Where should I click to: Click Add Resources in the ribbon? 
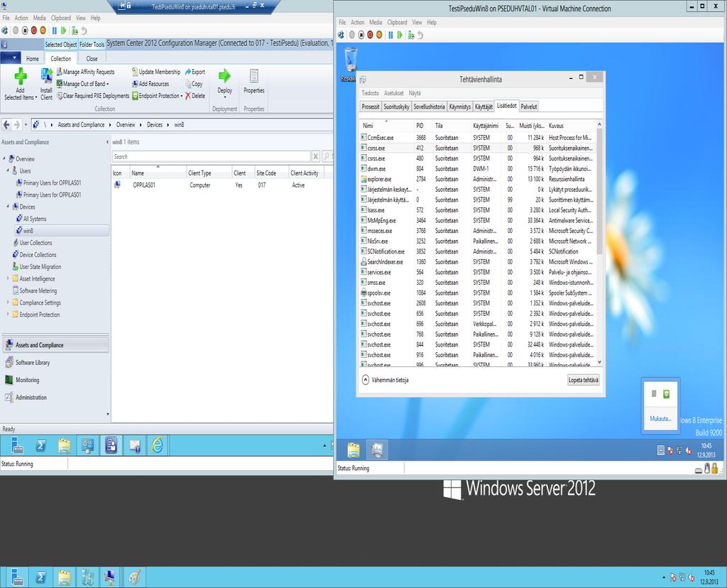click(151, 84)
